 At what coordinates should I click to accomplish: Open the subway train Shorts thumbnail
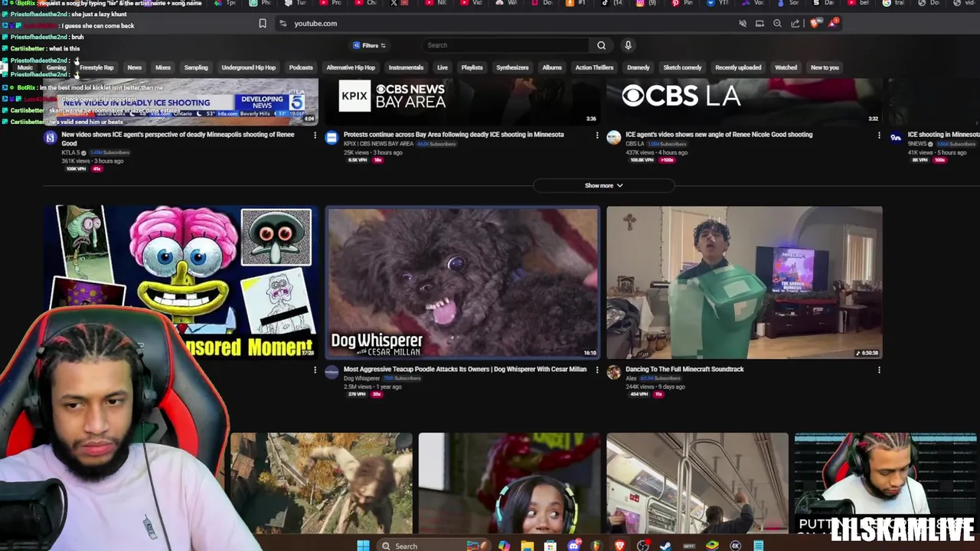tap(697, 483)
